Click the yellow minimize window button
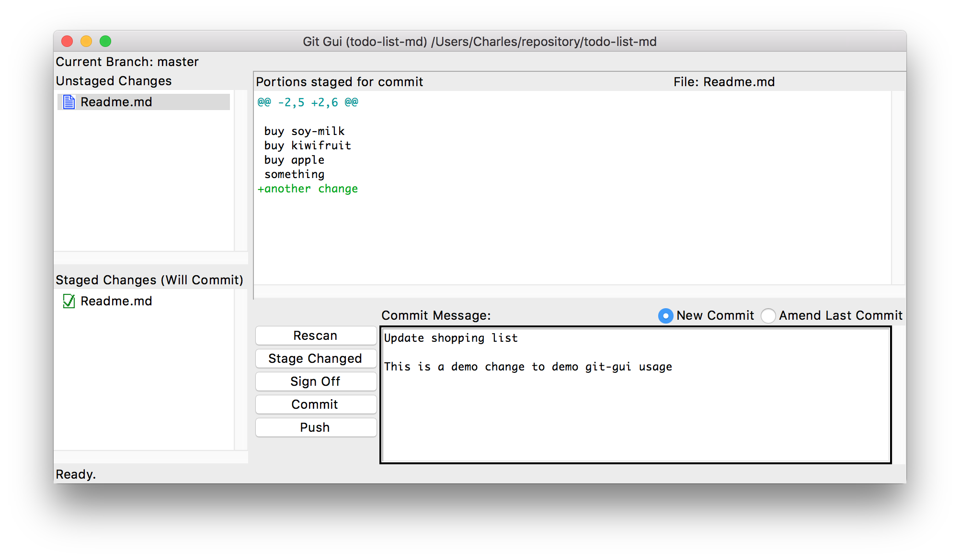 (86, 42)
